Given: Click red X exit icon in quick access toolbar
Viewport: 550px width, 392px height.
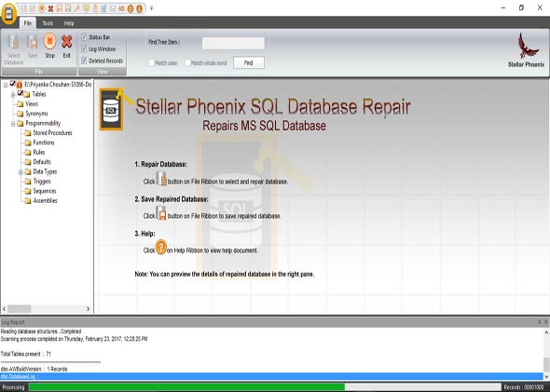Looking at the screenshot, I should [50, 8].
